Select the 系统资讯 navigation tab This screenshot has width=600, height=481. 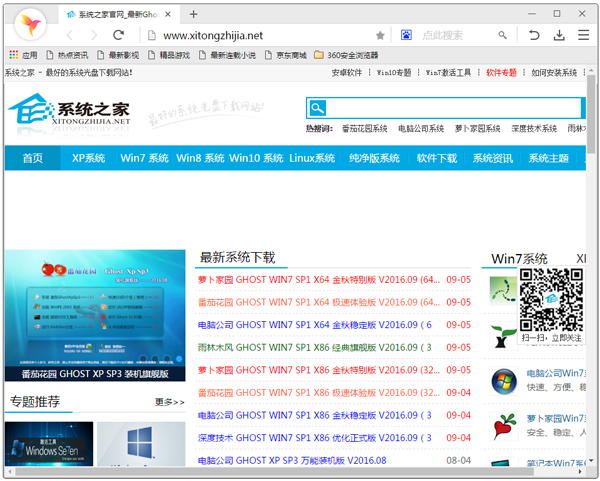click(x=492, y=158)
